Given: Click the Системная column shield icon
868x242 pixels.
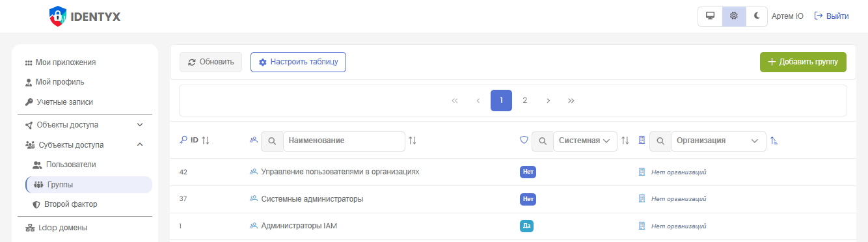Looking at the screenshot, I should click(524, 140).
